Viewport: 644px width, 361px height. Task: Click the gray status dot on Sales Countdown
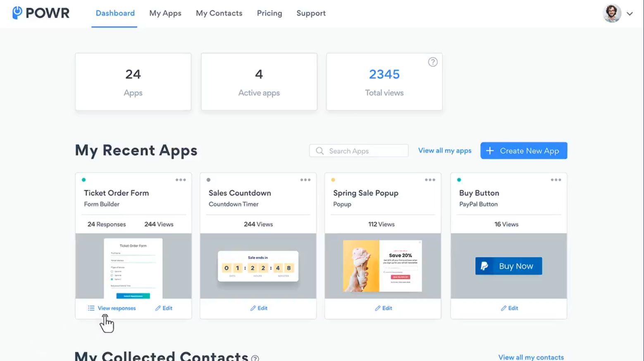click(209, 180)
